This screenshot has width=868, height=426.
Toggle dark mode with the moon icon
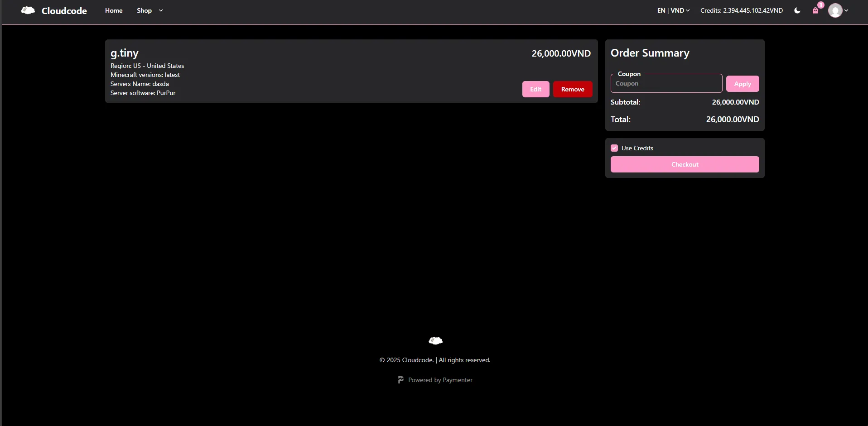pyautogui.click(x=797, y=10)
